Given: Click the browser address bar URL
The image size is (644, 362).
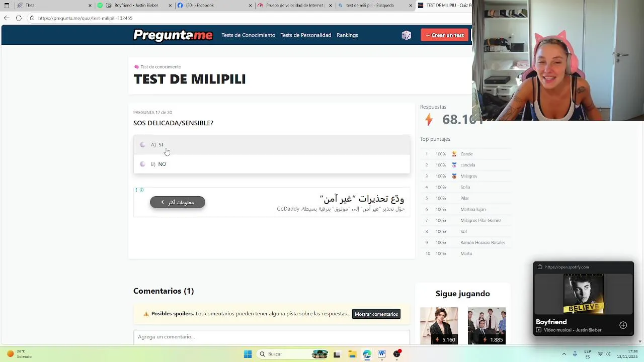Looking at the screenshot, I should point(85,18).
